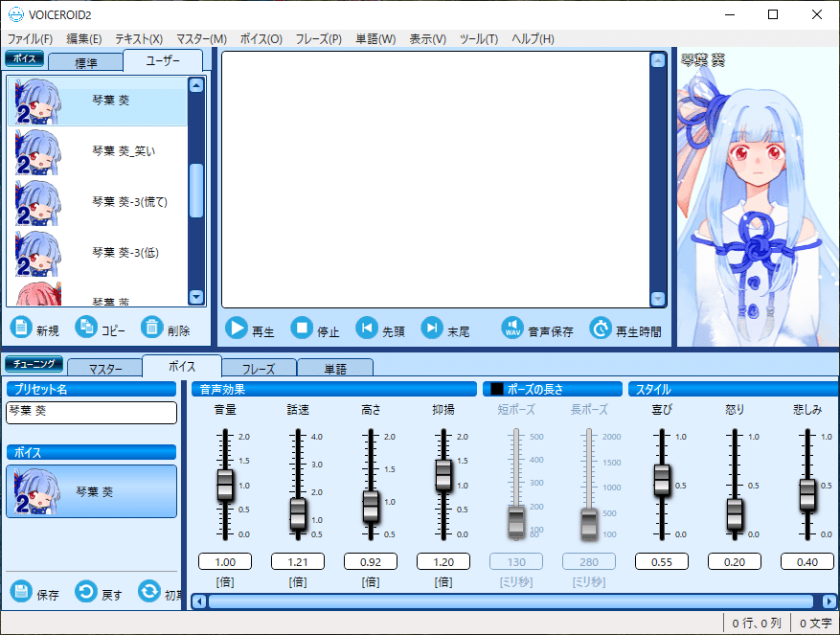Click the プリセット名 text field

(92, 413)
